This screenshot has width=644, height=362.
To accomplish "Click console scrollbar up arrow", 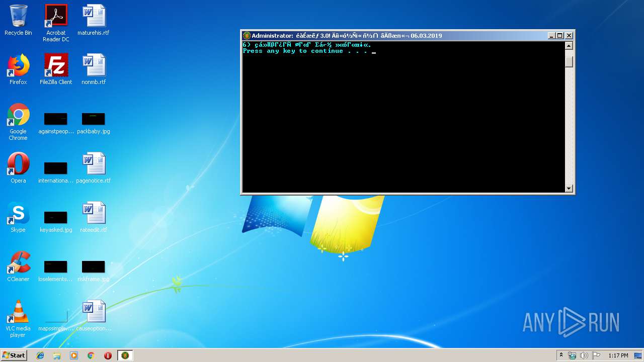I will [x=569, y=46].
